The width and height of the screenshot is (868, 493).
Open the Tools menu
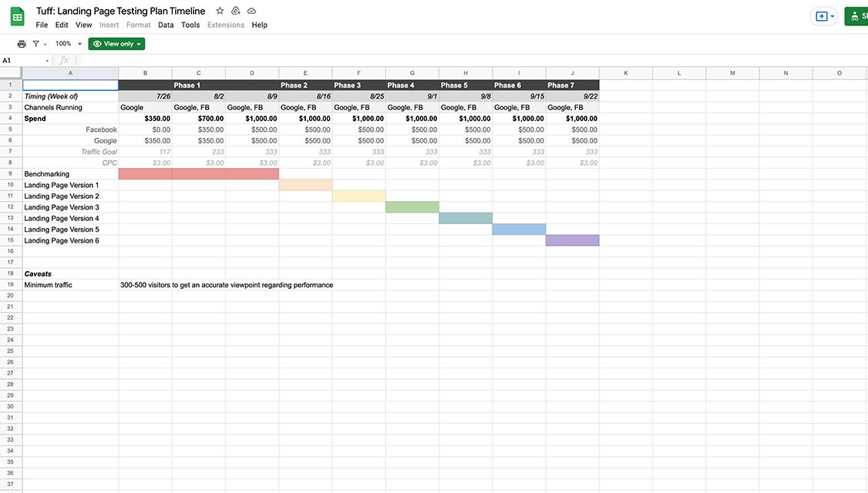coord(190,25)
